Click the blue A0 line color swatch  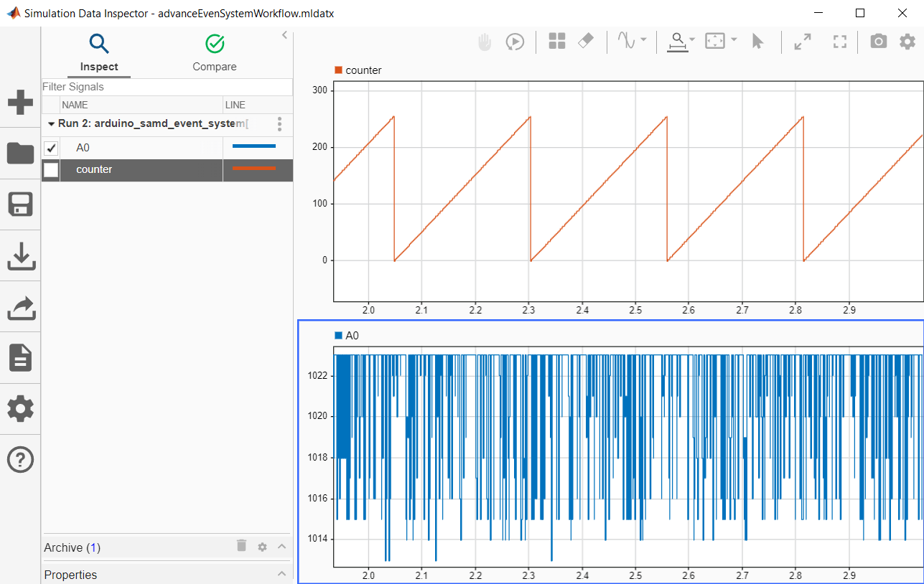point(254,146)
